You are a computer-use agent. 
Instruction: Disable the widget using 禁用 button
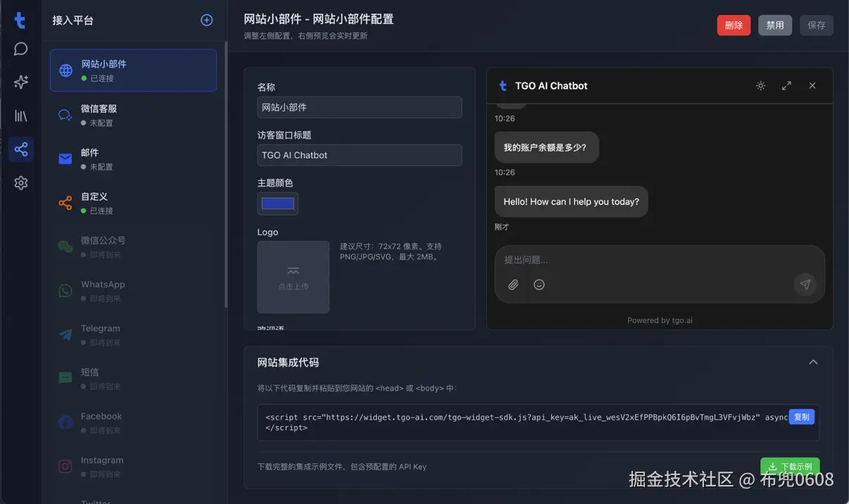774,25
